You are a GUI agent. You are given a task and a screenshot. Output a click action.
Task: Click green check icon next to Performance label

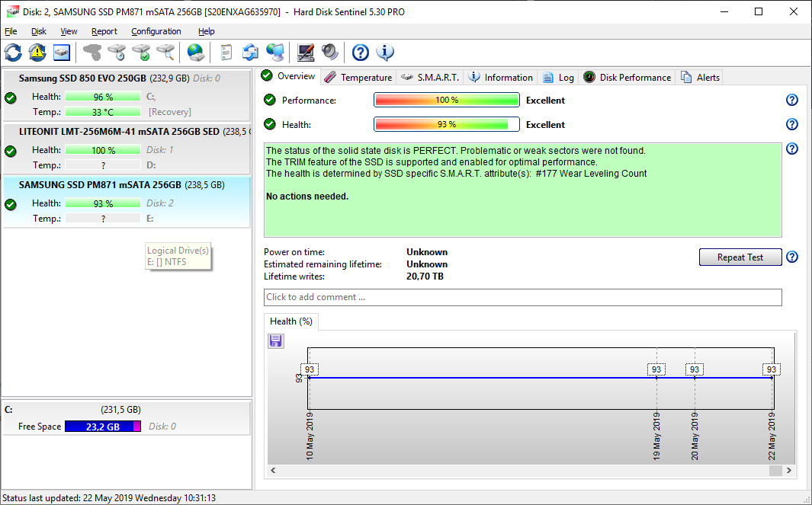click(x=269, y=99)
